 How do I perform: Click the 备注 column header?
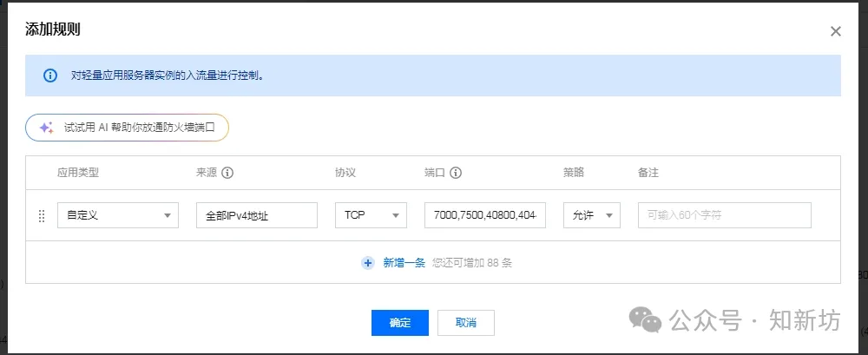click(648, 173)
